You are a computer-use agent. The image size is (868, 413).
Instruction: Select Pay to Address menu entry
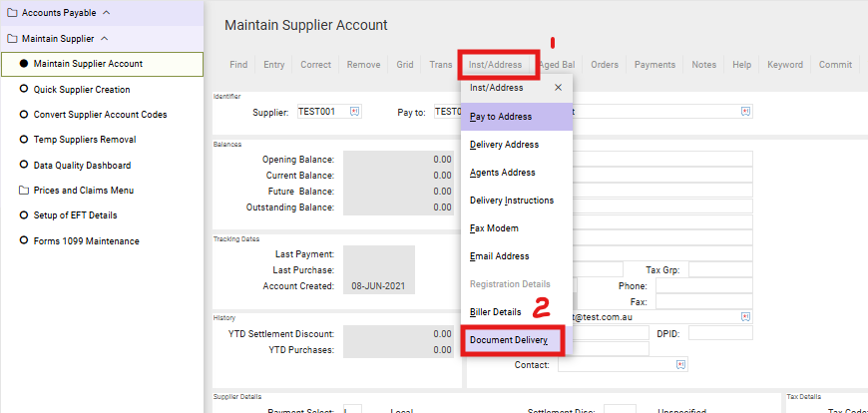coord(501,117)
